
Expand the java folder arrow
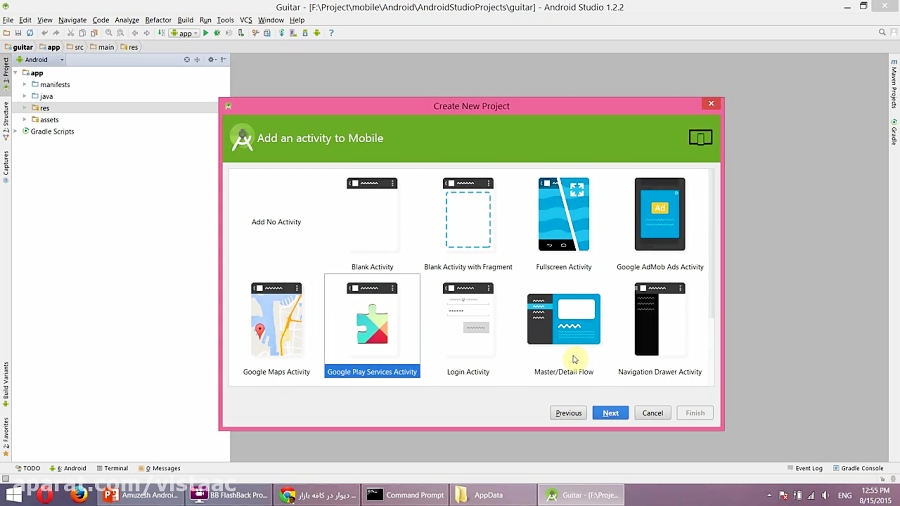coord(25,96)
